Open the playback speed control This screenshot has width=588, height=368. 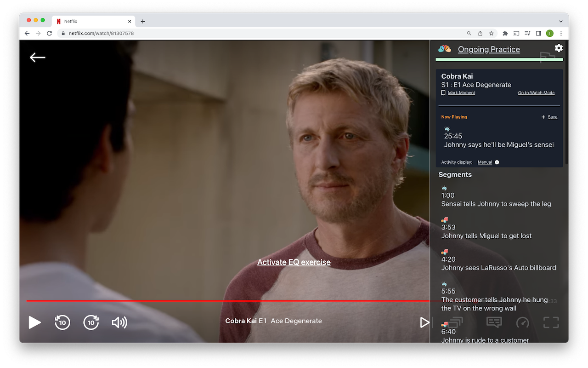[522, 322]
